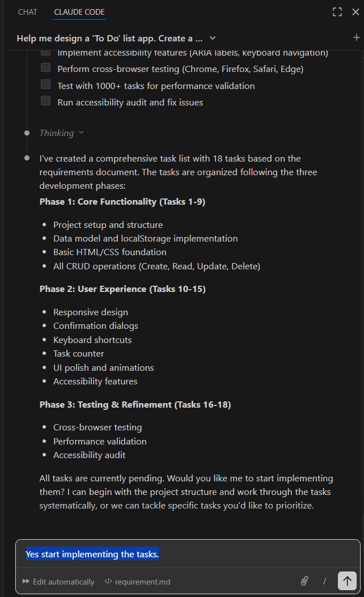Expand the Thinking section
Image resolution: width=364 pixels, height=597 pixels.
coord(61,133)
